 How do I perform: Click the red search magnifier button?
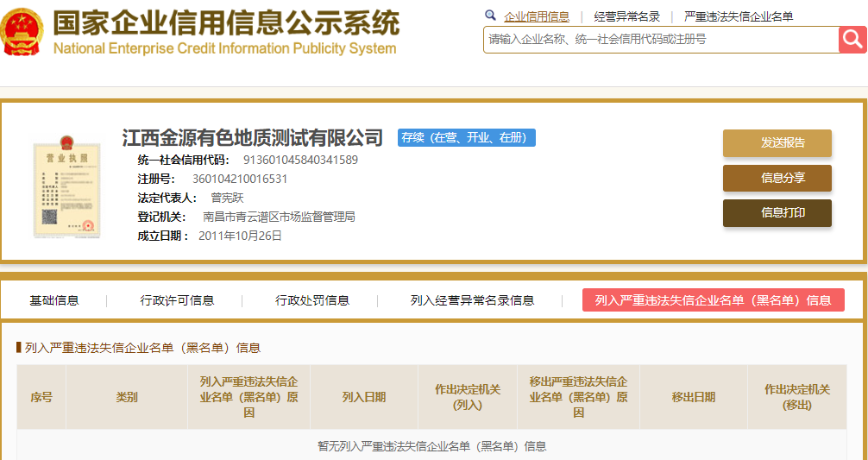852,40
